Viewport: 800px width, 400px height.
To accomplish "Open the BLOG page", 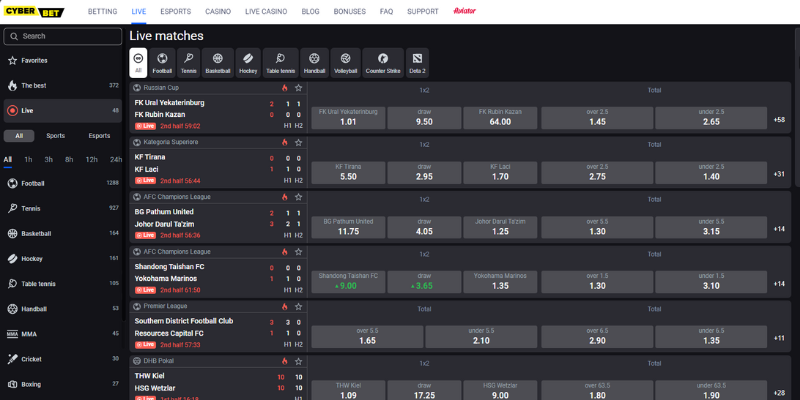I will pos(310,11).
